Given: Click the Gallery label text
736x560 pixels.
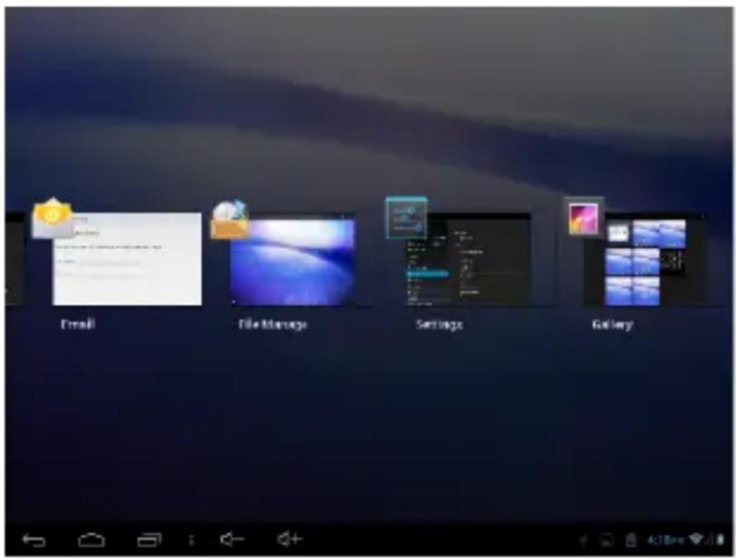Looking at the screenshot, I should [612, 324].
